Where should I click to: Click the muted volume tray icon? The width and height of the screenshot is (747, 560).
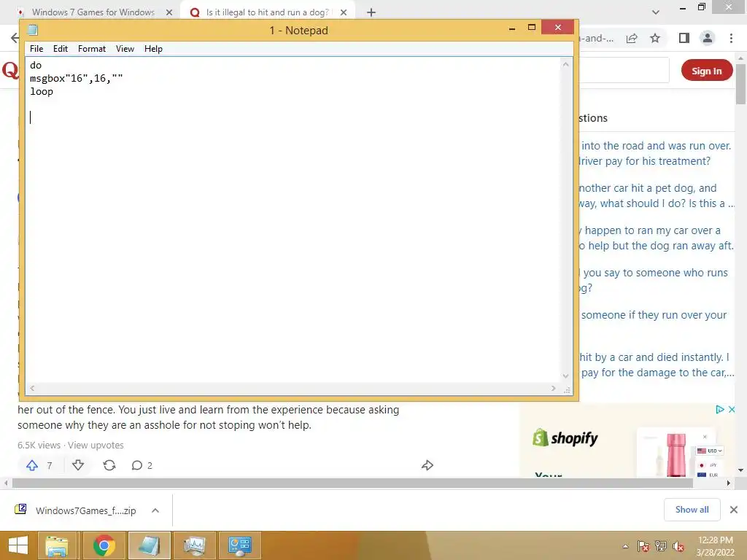tap(678, 546)
